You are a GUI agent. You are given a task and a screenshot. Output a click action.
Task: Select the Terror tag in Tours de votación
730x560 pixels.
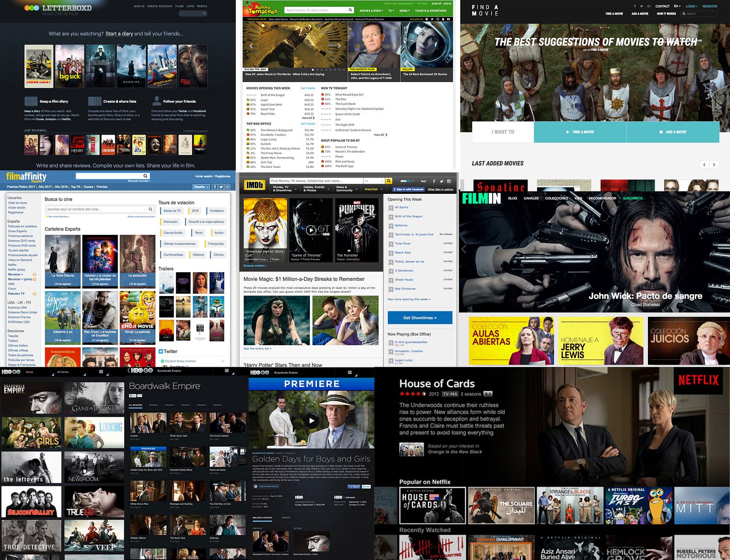(199, 233)
